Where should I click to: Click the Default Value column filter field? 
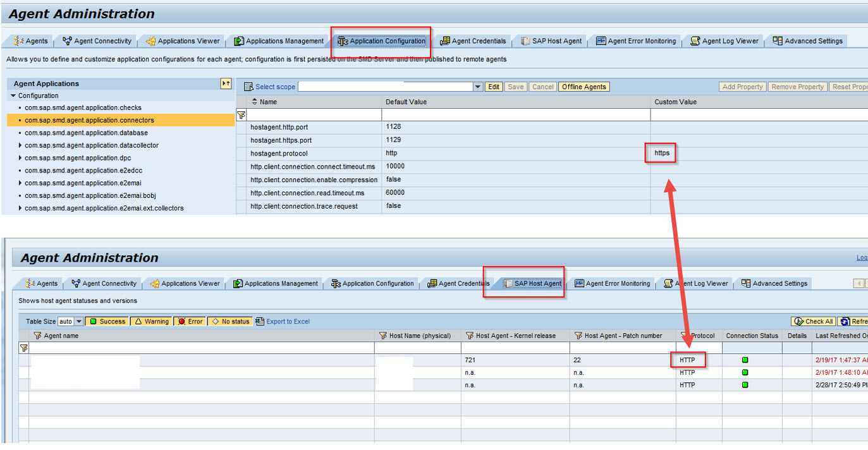(516, 115)
